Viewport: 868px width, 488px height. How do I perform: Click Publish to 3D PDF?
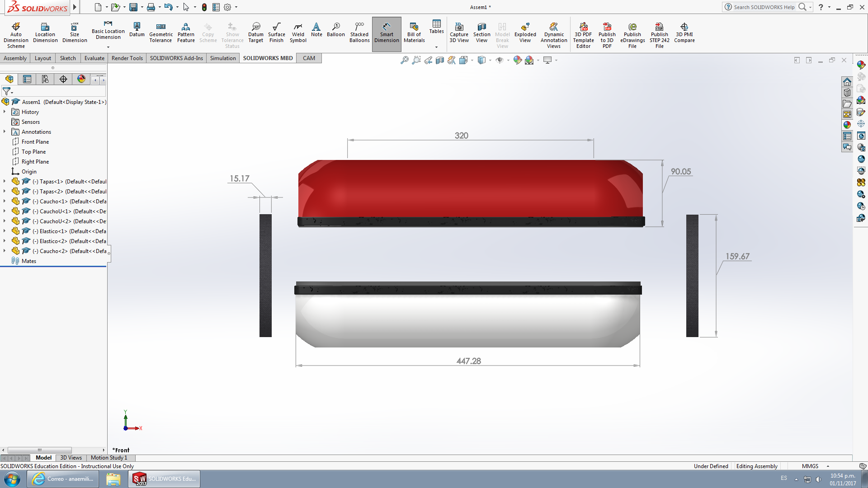coord(607,35)
